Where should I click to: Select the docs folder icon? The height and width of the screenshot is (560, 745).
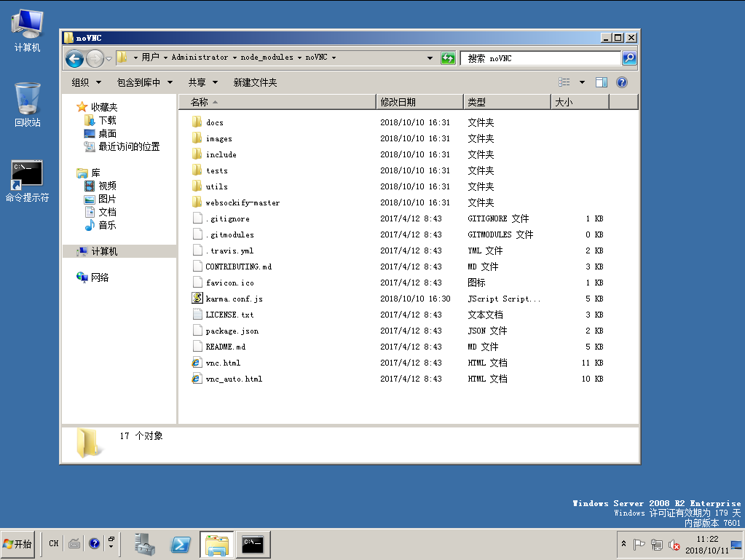[197, 122]
